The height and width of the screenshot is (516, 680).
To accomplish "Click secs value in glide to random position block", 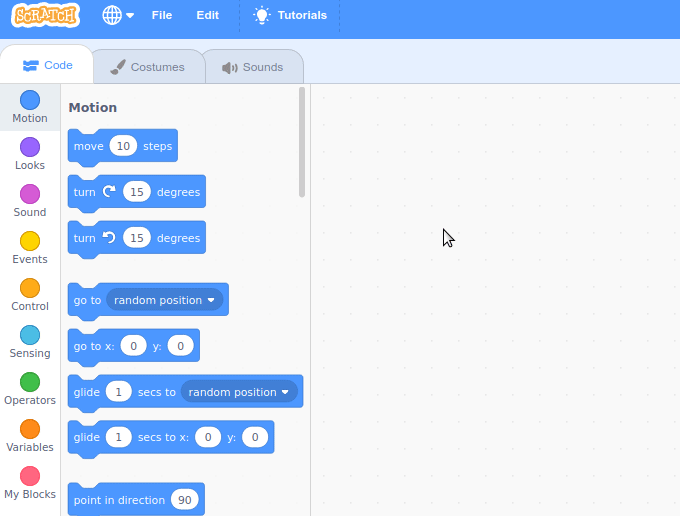I will (x=118, y=392).
